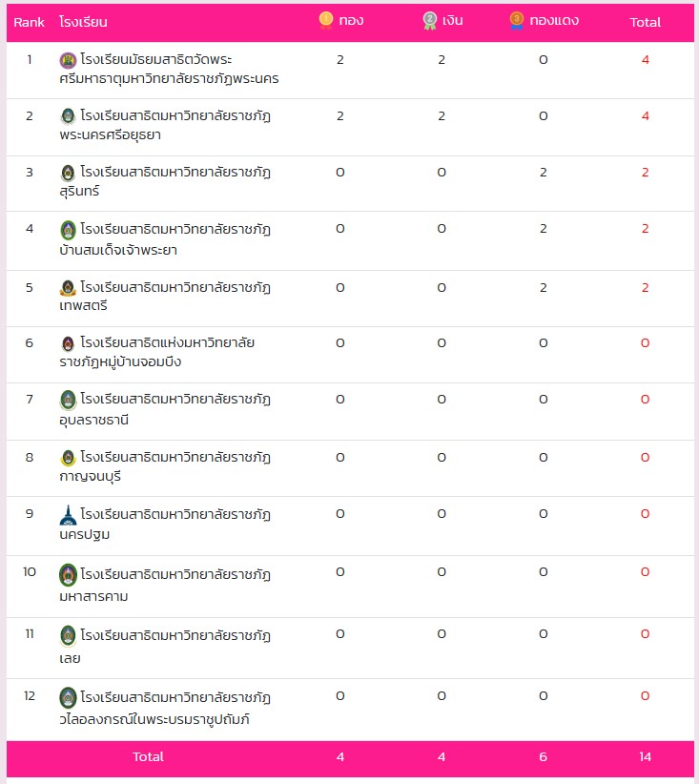Click red total 0 in rank 12 row
Image resolution: width=699 pixels, height=784 pixels.
[x=645, y=696]
